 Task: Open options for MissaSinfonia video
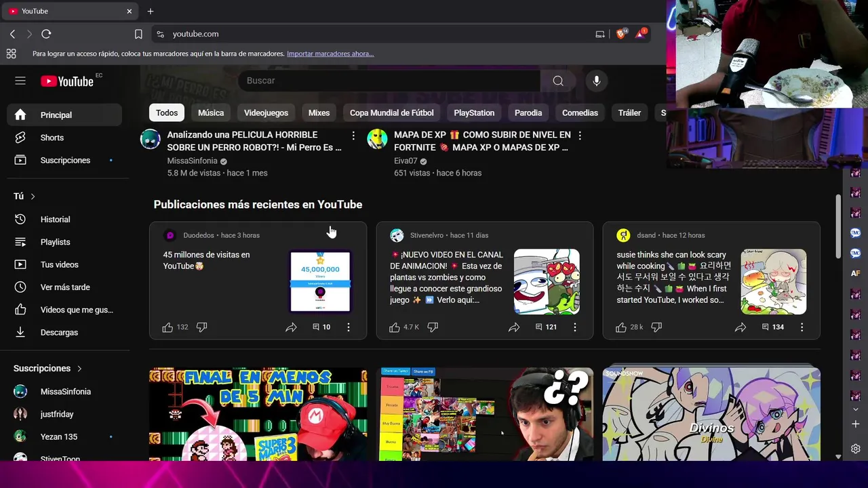coord(353,136)
